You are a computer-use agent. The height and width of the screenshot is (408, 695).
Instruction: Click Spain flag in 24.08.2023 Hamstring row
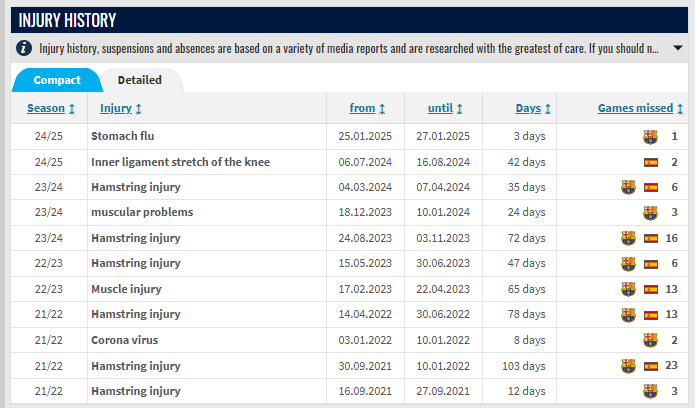651,239
